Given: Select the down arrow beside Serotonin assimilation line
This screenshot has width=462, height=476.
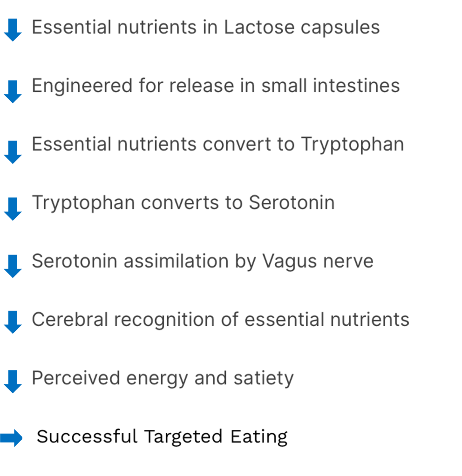Looking at the screenshot, I should pyautogui.click(x=12, y=266).
